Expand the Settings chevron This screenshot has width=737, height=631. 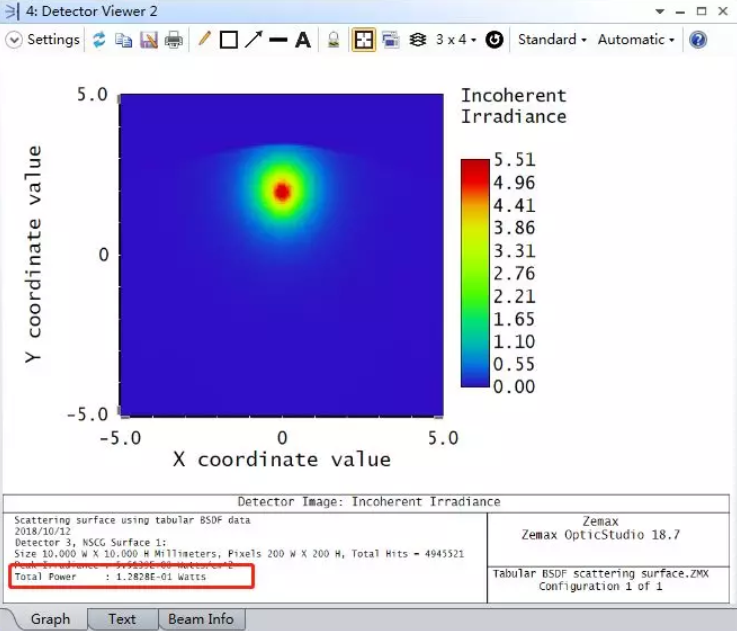(x=14, y=40)
